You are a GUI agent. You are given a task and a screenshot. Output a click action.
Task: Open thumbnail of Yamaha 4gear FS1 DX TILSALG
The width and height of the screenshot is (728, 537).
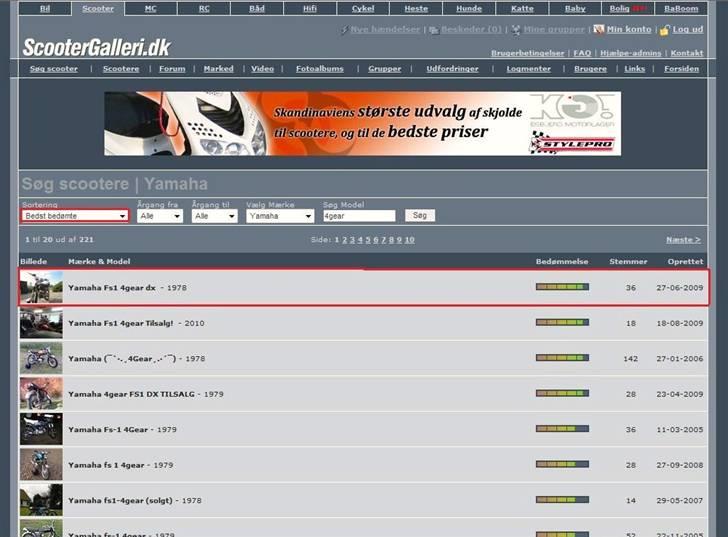click(x=41, y=394)
